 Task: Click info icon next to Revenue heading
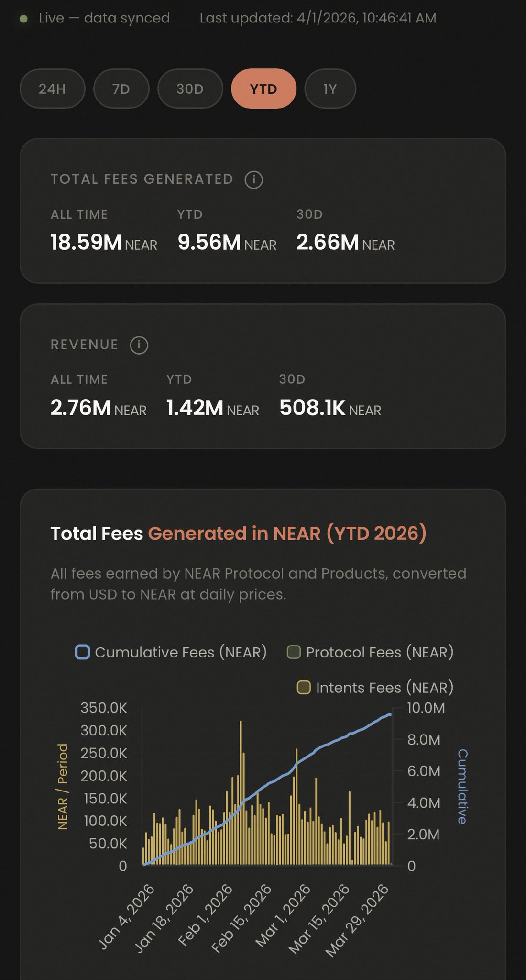click(139, 345)
